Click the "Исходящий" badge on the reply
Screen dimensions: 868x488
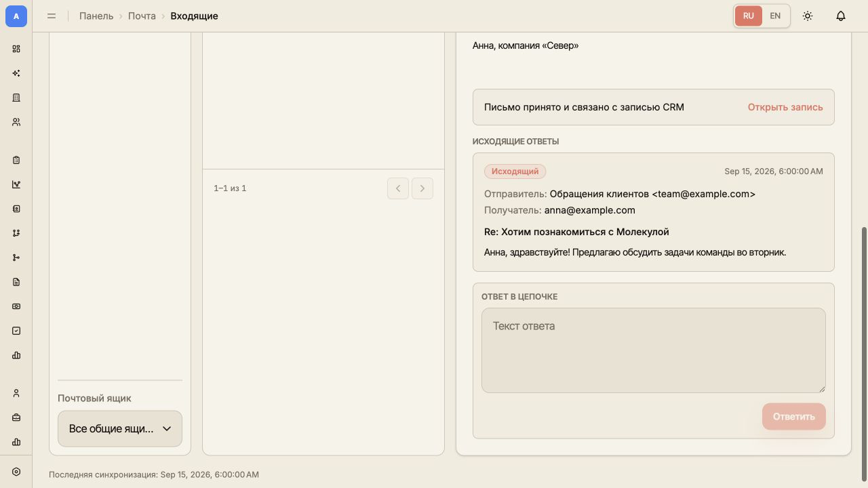(515, 171)
